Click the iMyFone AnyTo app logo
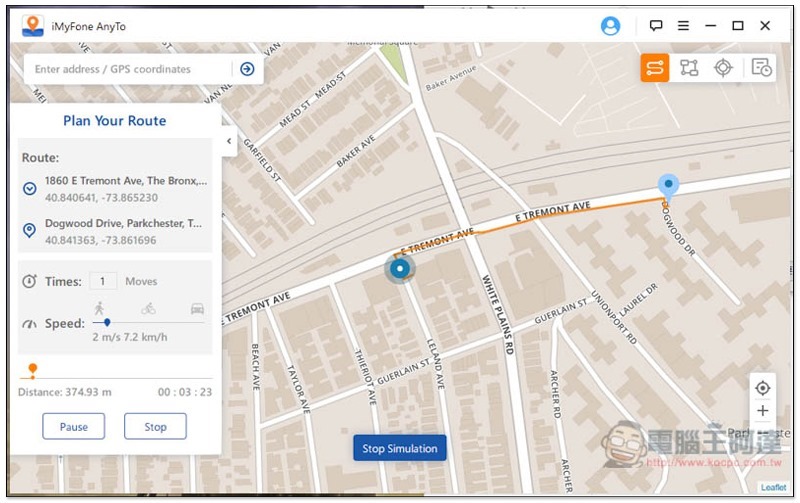The image size is (800, 503). (x=33, y=26)
